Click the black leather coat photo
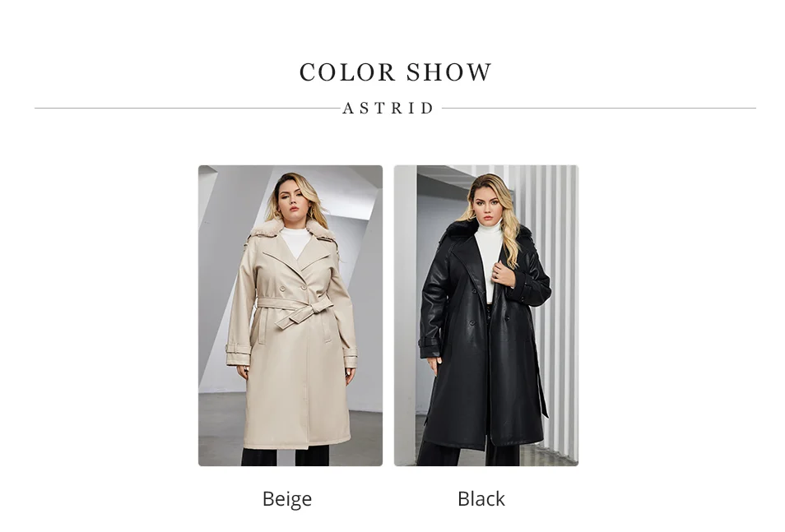The width and height of the screenshot is (785, 532). click(x=486, y=315)
